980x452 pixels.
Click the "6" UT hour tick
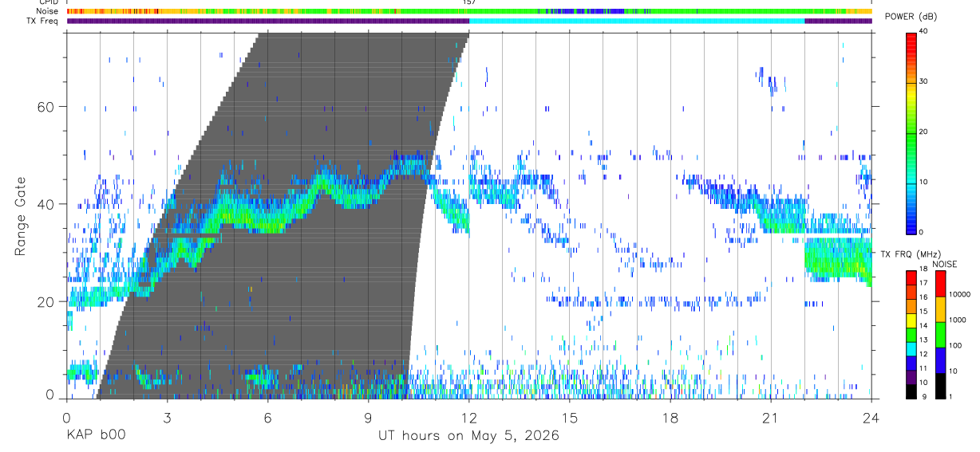point(267,417)
